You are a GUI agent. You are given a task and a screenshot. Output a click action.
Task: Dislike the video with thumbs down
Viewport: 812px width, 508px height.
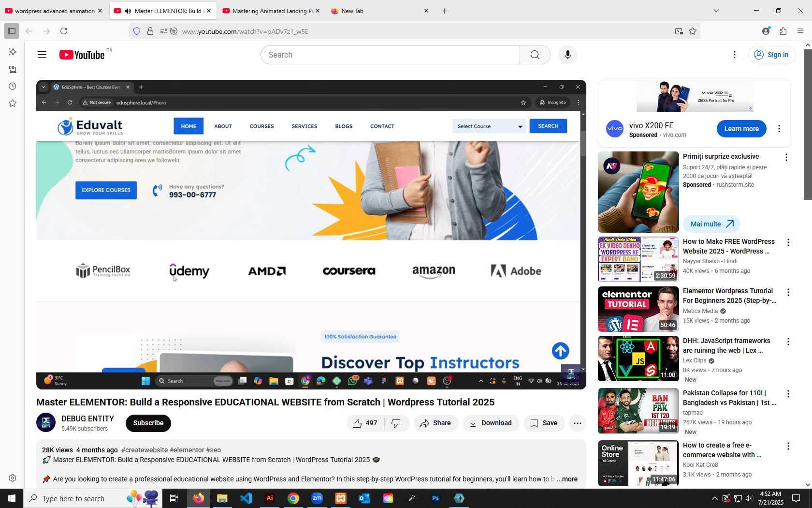(x=396, y=423)
